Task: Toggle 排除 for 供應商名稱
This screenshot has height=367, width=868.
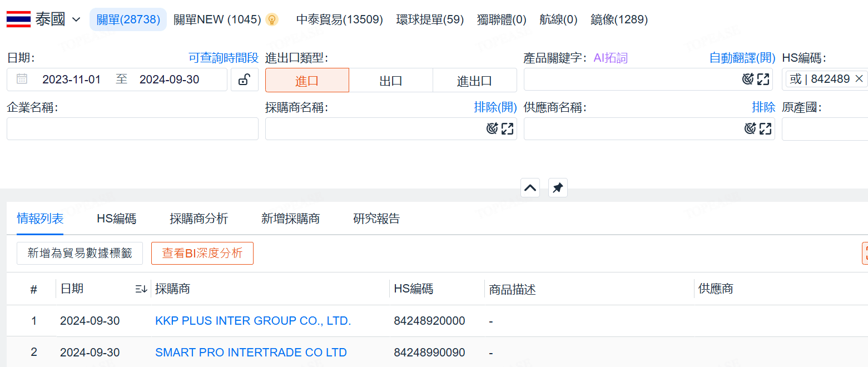Action: click(763, 107)
